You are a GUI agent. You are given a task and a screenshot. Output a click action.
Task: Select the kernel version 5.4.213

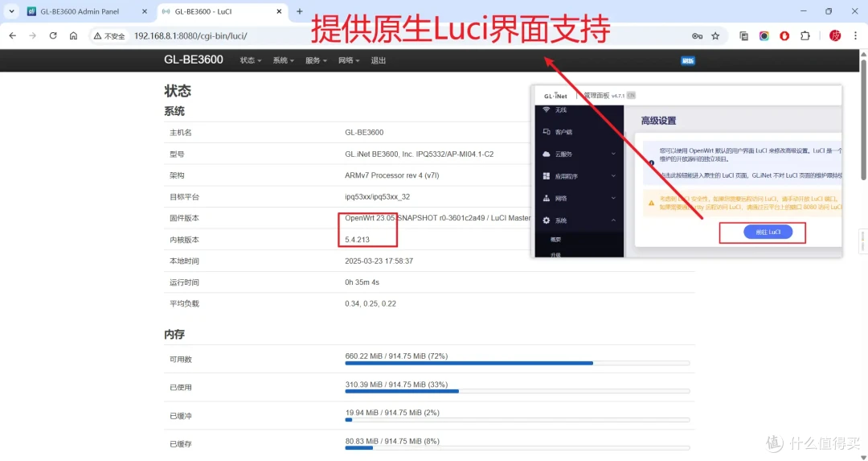point(357,240)
